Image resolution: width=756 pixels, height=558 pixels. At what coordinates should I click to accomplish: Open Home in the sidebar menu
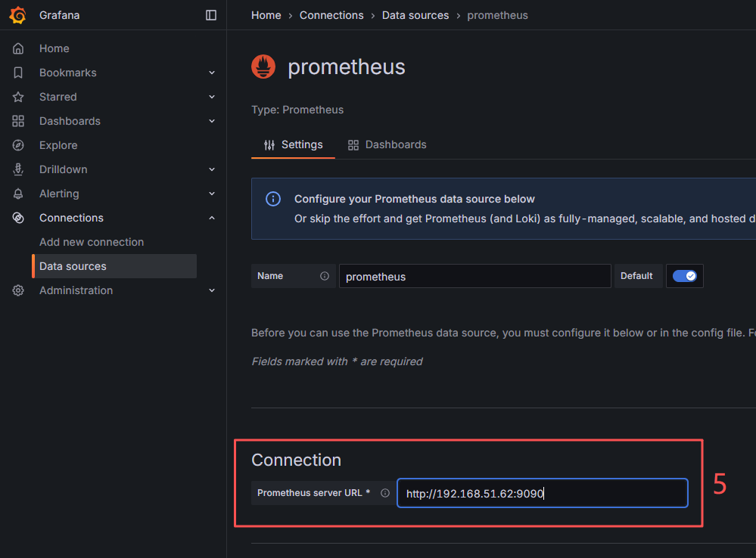pyautogui.click(x=54, y=48)
